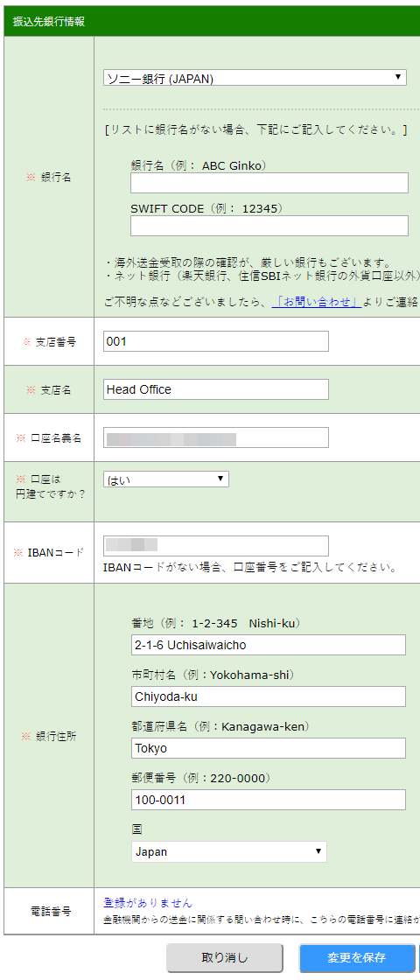Click the 取り消し cancel button

pos(225,957)
